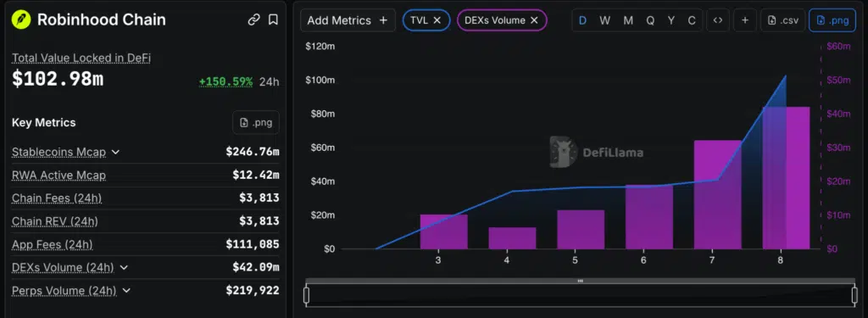Remove the TVL metric with its X

pyautogui.click(x=437, y=20)
